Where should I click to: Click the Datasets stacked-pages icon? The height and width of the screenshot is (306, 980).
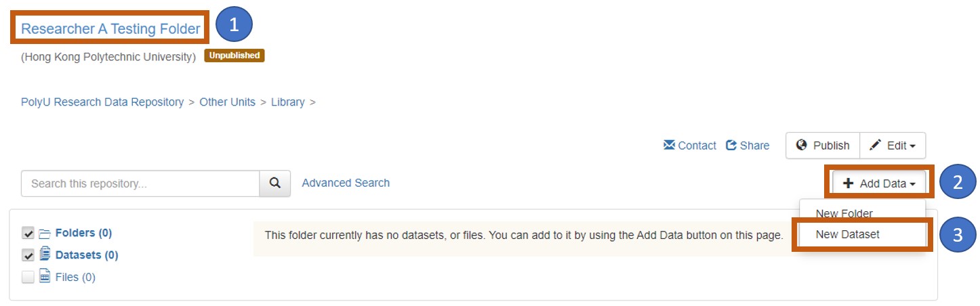click(x=45, y=255)
